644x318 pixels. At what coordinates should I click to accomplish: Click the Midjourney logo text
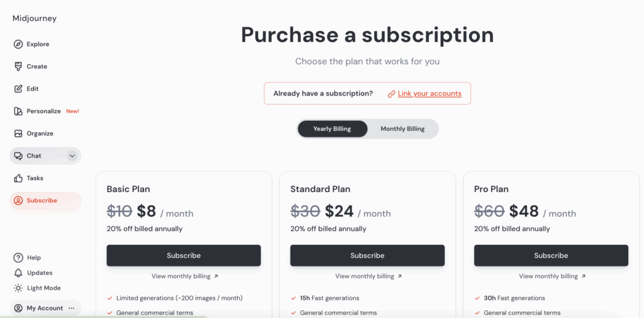(35, 18)
